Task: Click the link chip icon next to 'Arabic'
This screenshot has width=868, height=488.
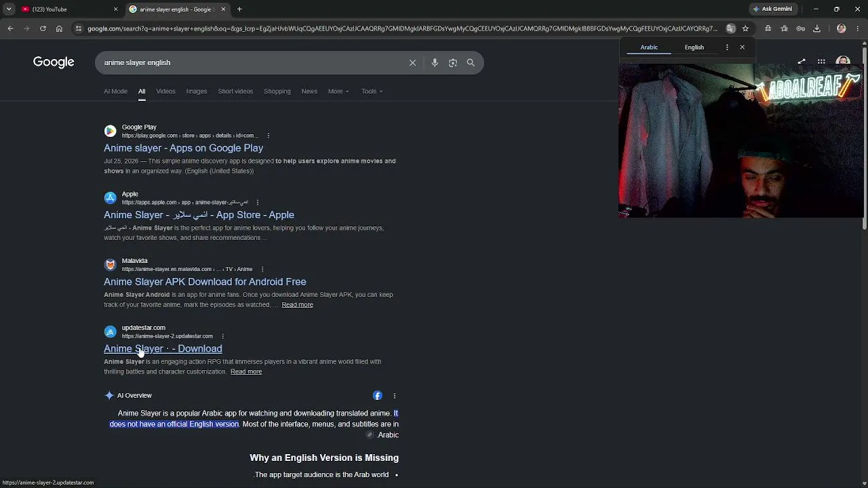Action: click(370, 435)
